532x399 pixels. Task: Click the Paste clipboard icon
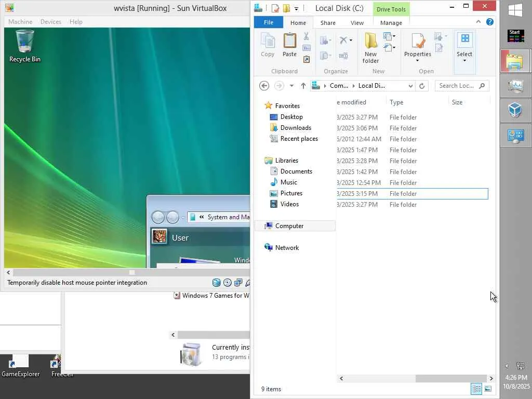click(x=289, y=42)
